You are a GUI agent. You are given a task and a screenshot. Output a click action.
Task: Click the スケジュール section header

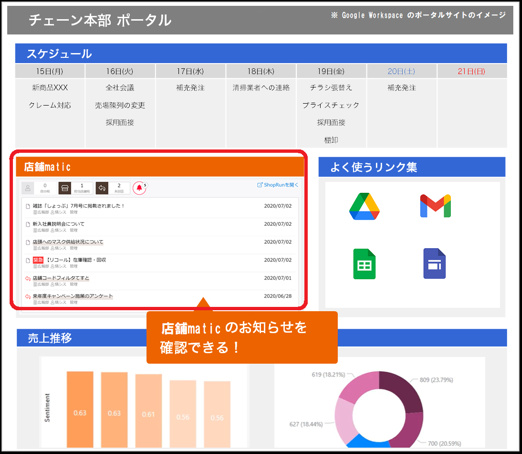(x=261, y=53)
